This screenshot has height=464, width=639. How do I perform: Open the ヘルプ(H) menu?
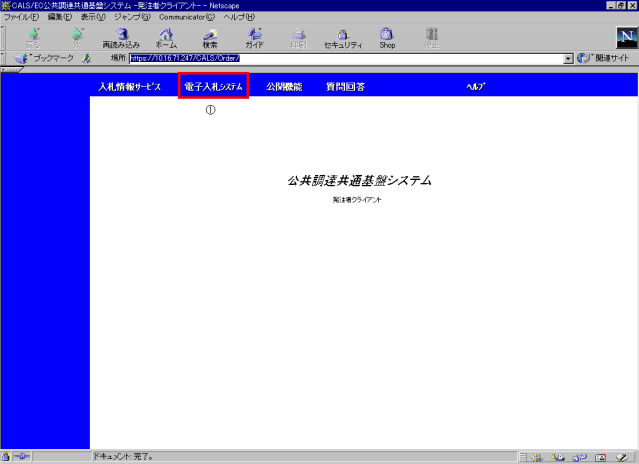[x=239, y=17]
